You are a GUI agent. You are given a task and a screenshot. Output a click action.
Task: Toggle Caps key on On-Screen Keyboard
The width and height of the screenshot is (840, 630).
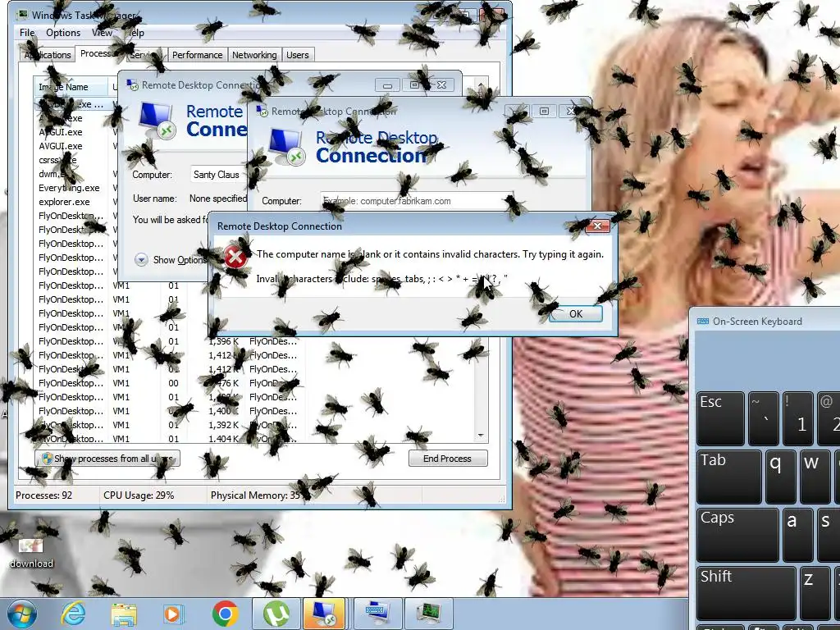[737, 535]
